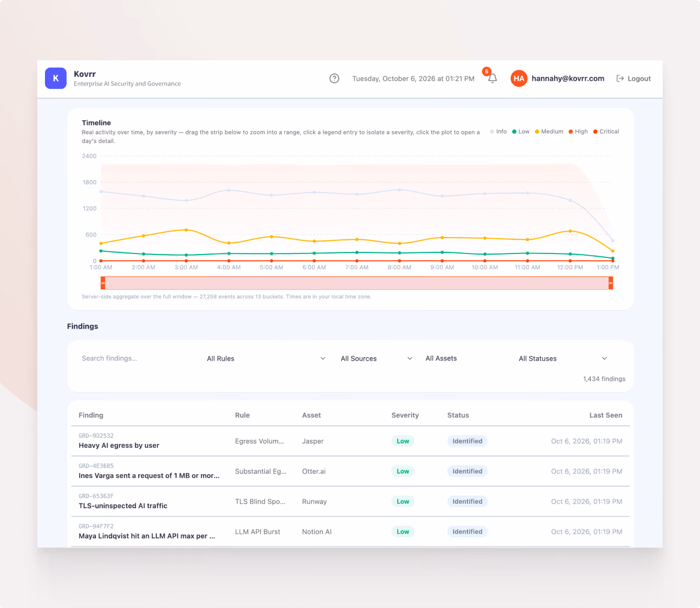700x608 pixels.
Task: Click the Identified status in the Runway row
Action: 467,502
